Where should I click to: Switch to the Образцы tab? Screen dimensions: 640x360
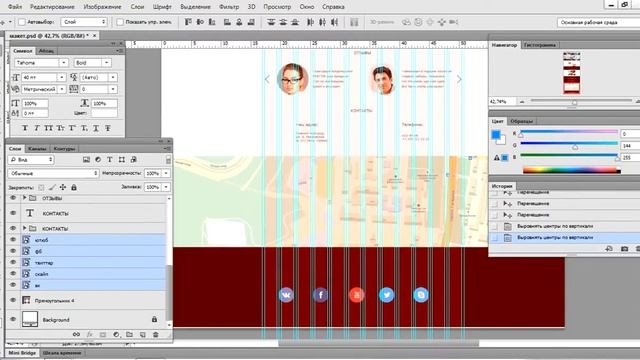pos(522,121)
